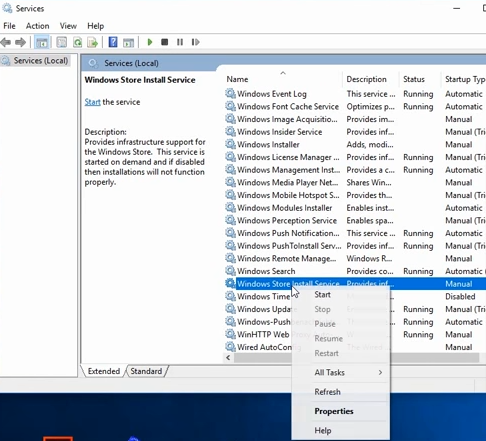Viewport: 486px width, 441px height.
Task: Restart service using toolbar restart icon
Action: point(195,42)
